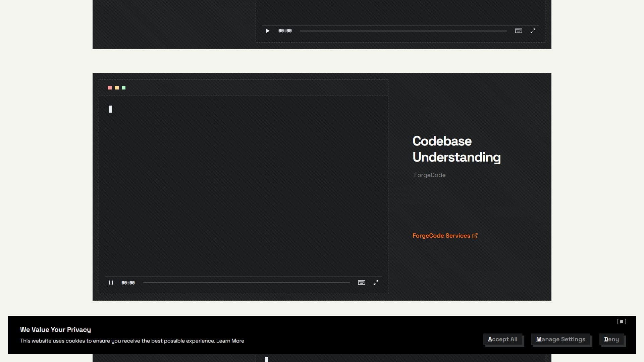This screenshot has width=644, height=362.
Task: Deny cookies
Action: click(x=611, y=339)
